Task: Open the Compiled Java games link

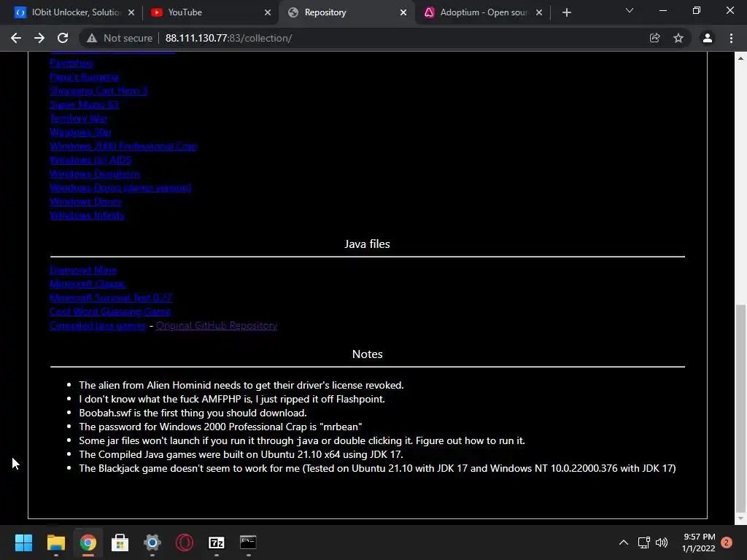Action: pyautogui.click(x=98, y=325)
